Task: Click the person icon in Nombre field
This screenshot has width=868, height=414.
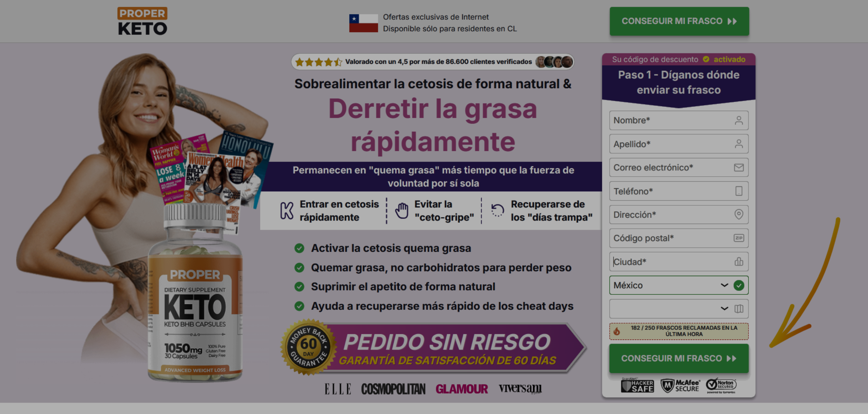Action: [738, 120]
